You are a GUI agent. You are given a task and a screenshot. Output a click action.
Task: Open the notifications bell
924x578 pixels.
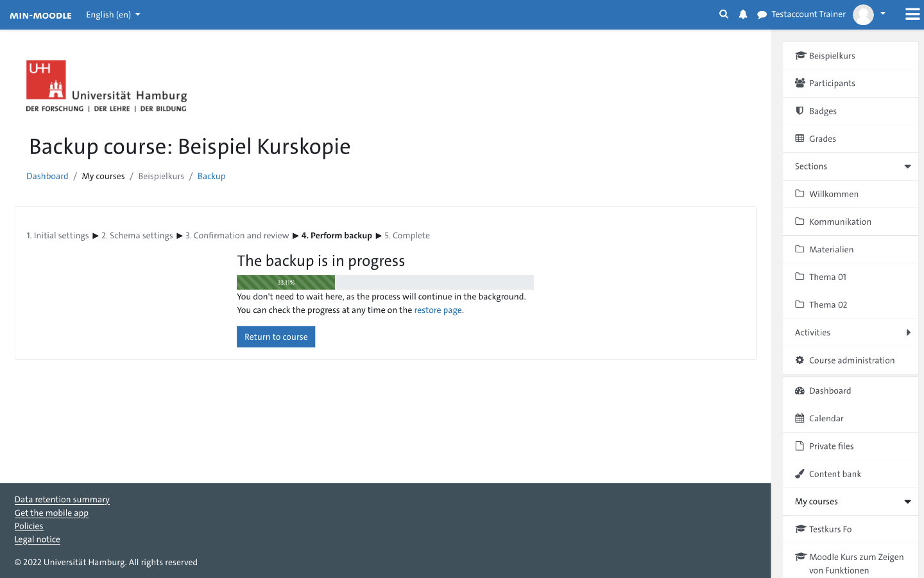(743, 14)
